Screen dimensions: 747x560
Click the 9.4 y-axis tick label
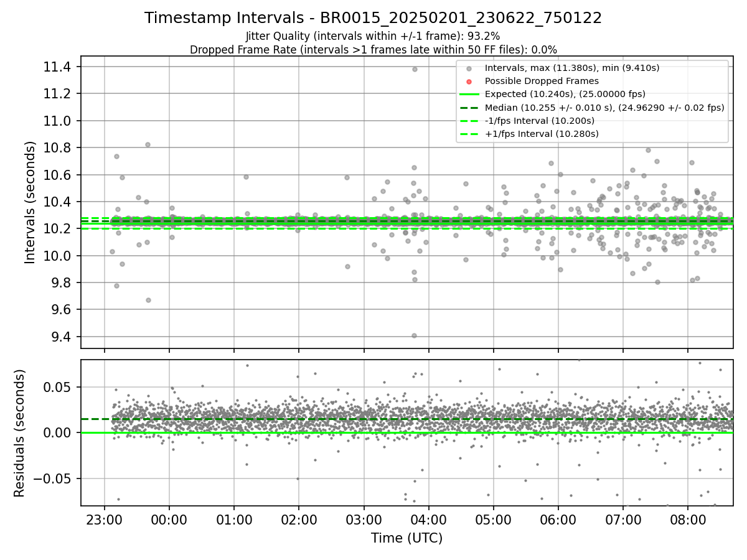click(61, 337)
